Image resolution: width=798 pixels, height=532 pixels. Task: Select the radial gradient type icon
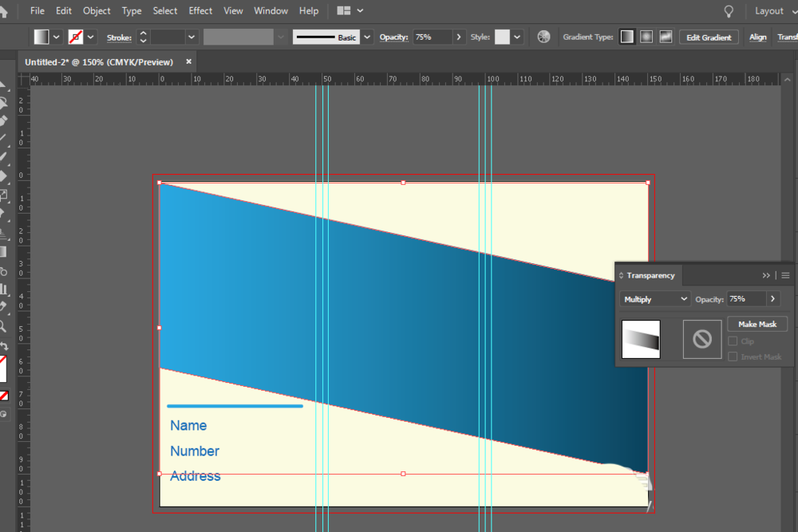(x=646, y=37)
